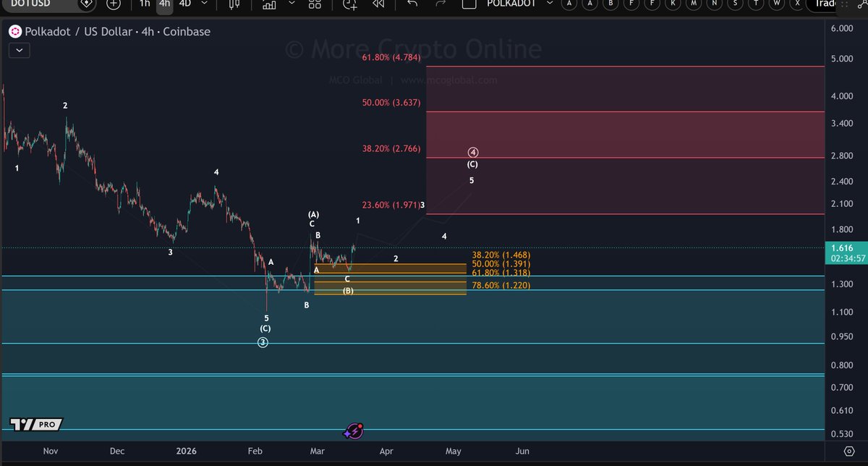Select the 4h timeframe
Viewport: 868px width, 466px height.
(x=165, y=4)
